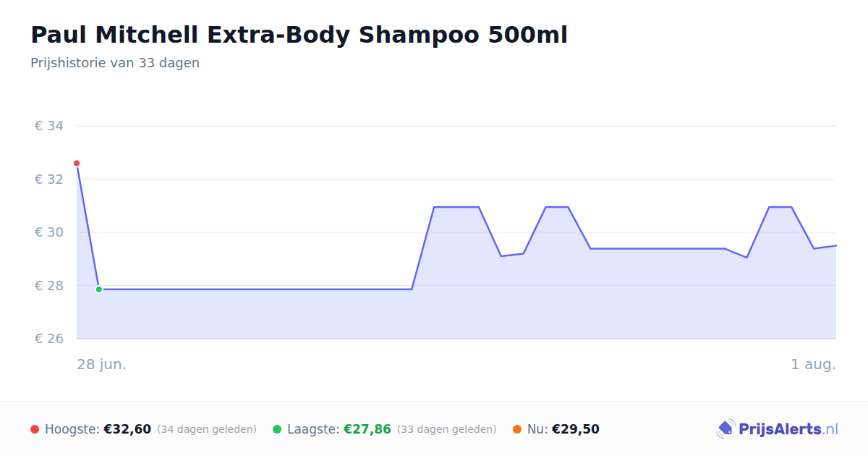Click the current price value €29,50
The width and height of the screenshot is (868, 456).
576,429
